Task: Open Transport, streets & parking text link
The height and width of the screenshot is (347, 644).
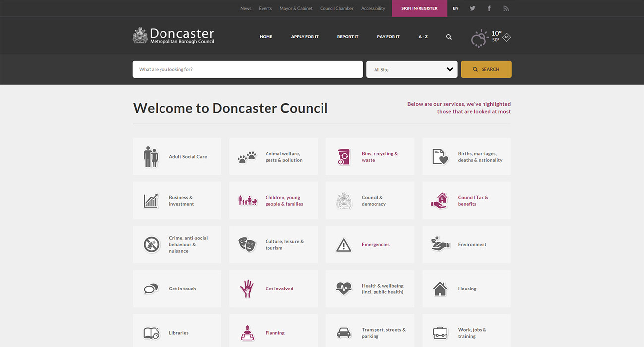Action: (383, 333)
